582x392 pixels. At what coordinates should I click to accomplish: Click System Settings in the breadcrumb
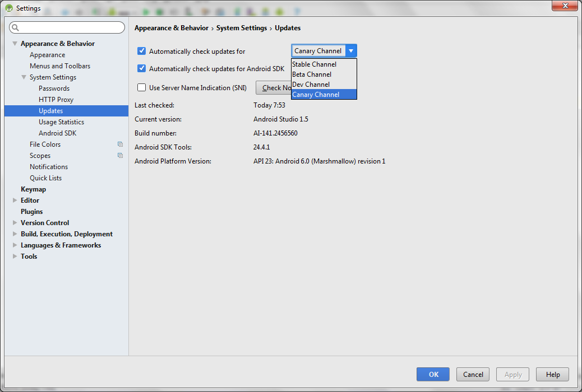coord(242,28)
